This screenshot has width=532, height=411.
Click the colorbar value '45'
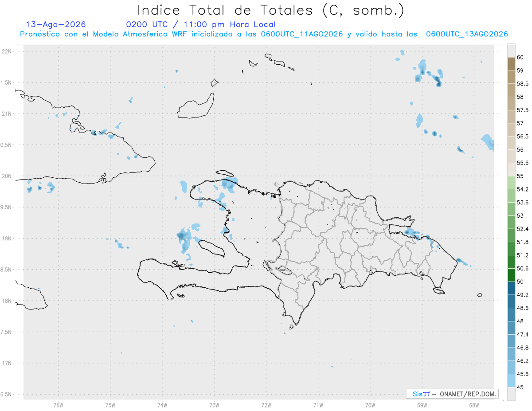520,387
